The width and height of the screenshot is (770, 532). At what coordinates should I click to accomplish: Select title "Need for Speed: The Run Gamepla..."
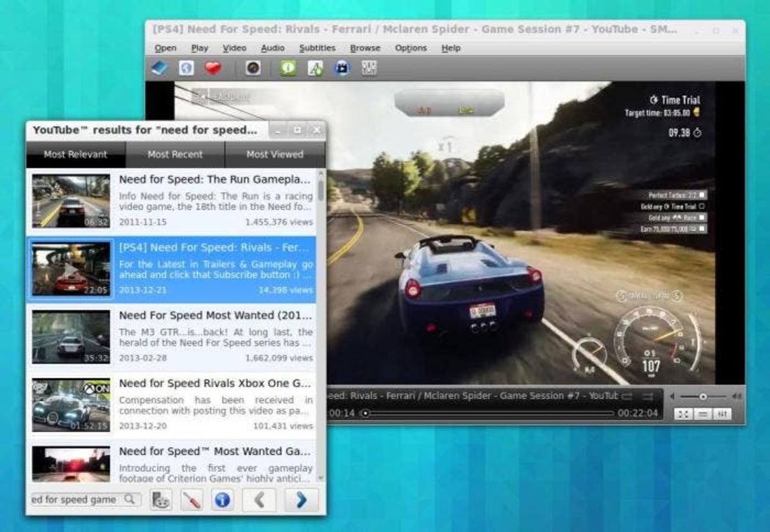216,179
